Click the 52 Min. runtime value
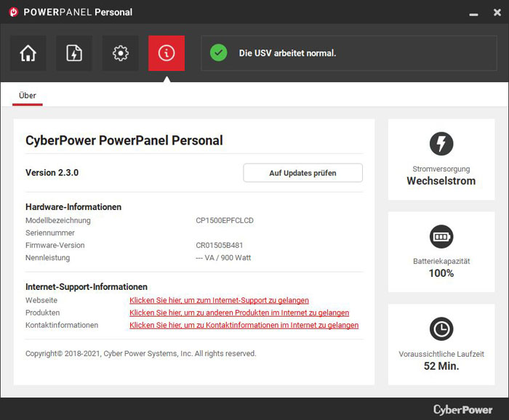This screenshot has width=509, height=420. (x=441, y=366)
